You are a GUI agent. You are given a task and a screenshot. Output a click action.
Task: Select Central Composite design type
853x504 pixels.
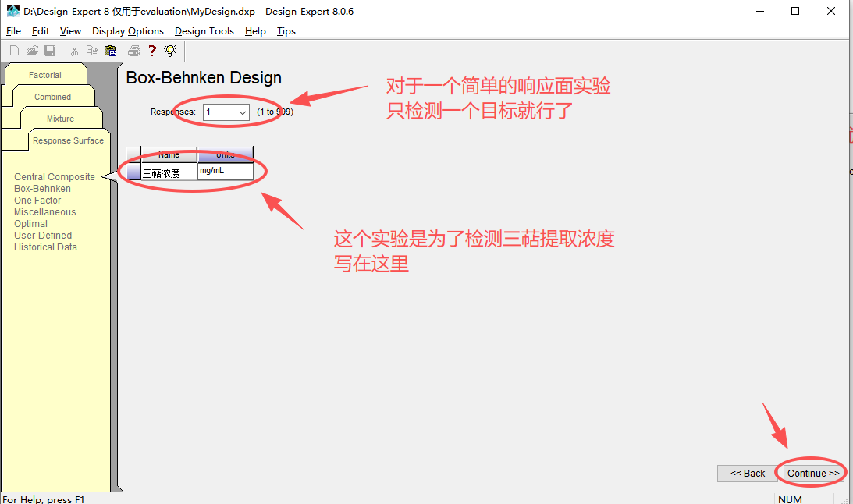pos(55,177)
